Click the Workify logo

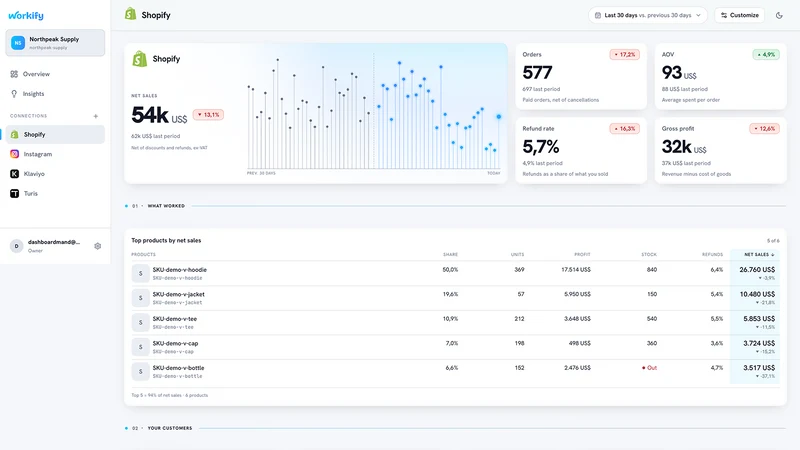pyautogui.click(x=26, y=15)
